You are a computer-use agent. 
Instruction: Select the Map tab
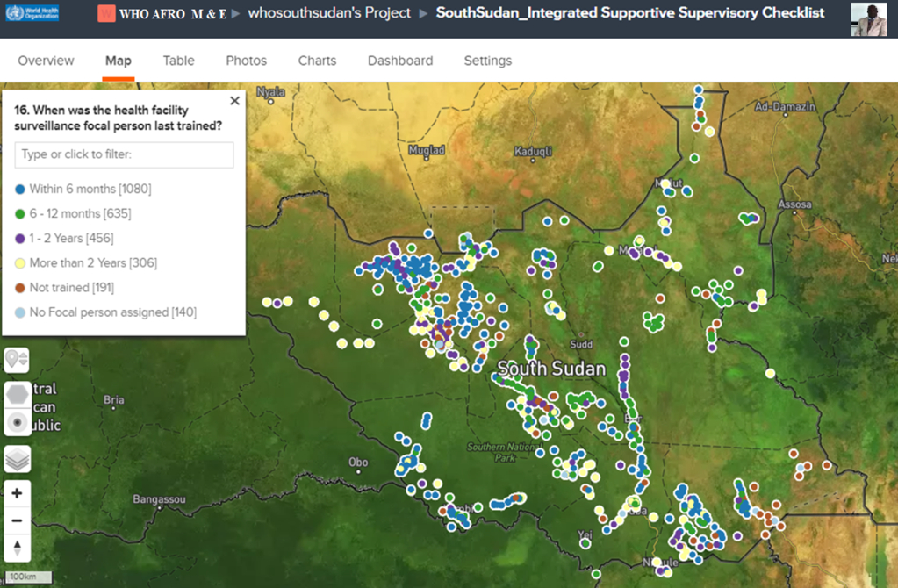point(118,61)
